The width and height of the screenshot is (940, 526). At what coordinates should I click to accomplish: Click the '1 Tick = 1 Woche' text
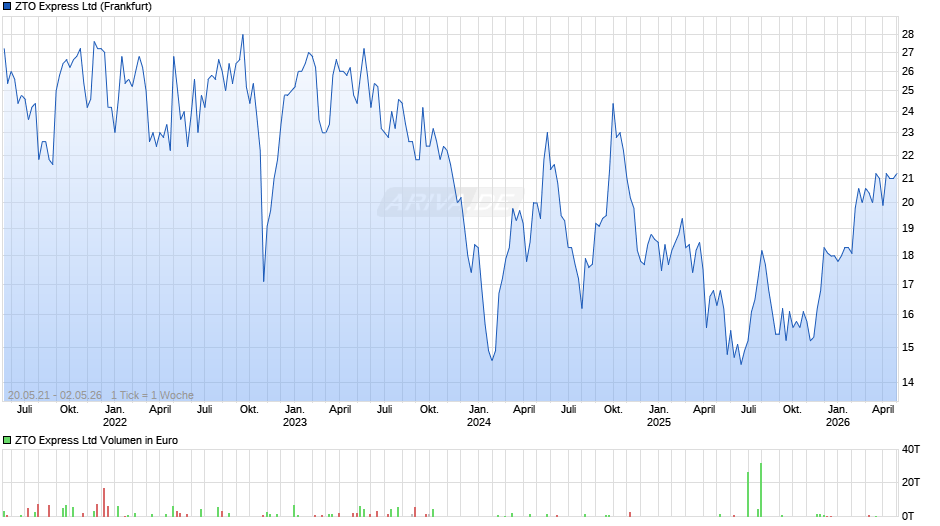[152, 395]
